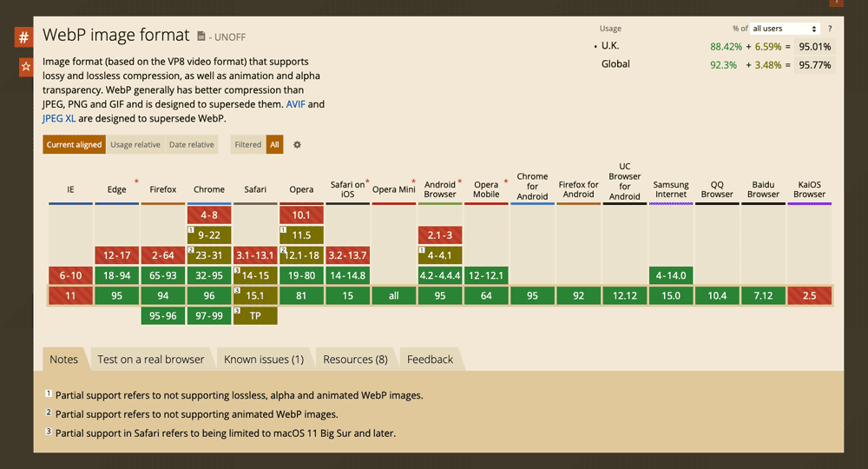Switch to the Known issues (1) tab
This screenshot has height=469, width=868.
[x=263, y=360]
